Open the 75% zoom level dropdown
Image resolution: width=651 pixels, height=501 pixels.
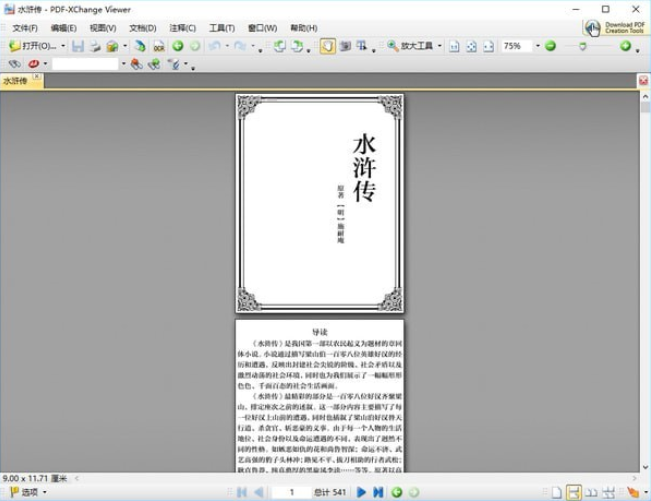[535, 46]
